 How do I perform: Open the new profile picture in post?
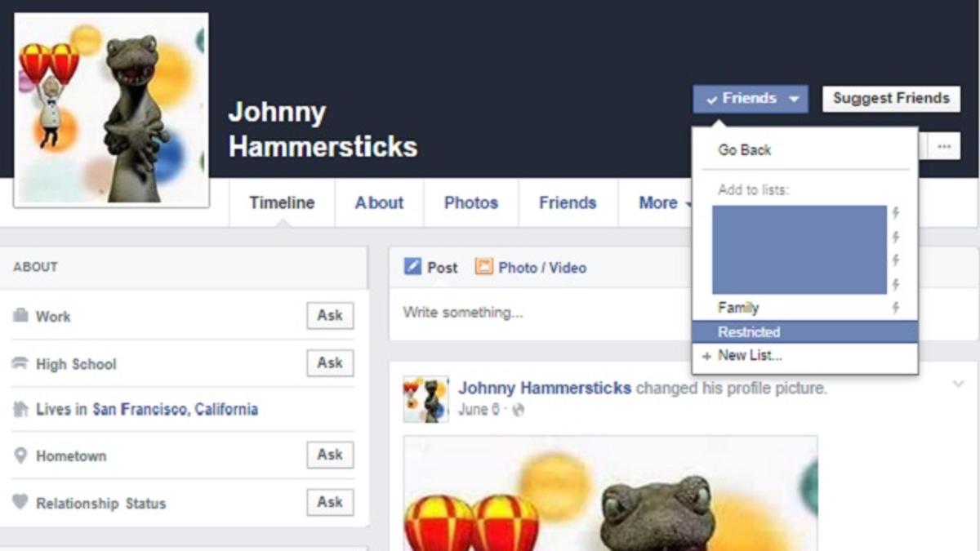click(x=610, y=493)
